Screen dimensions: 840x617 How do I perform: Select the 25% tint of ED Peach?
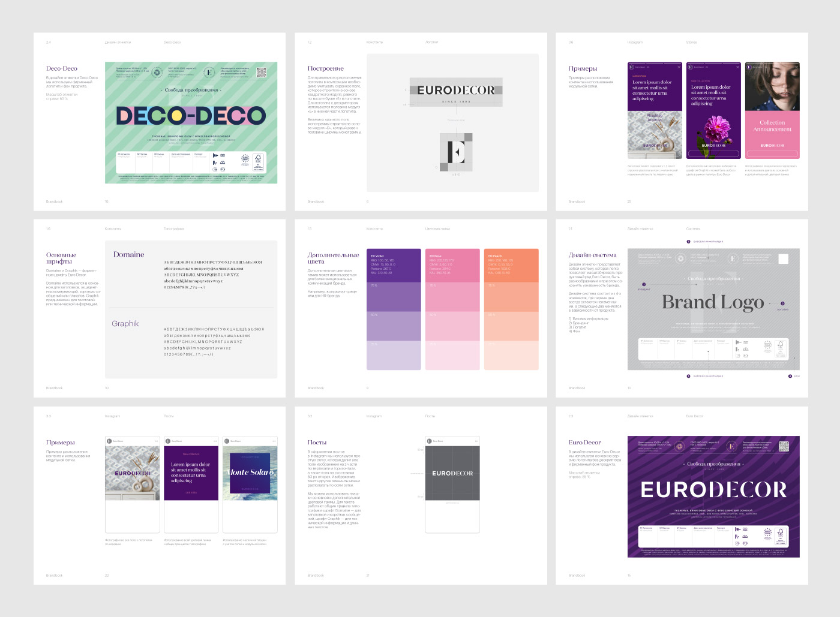pos(511,355)
